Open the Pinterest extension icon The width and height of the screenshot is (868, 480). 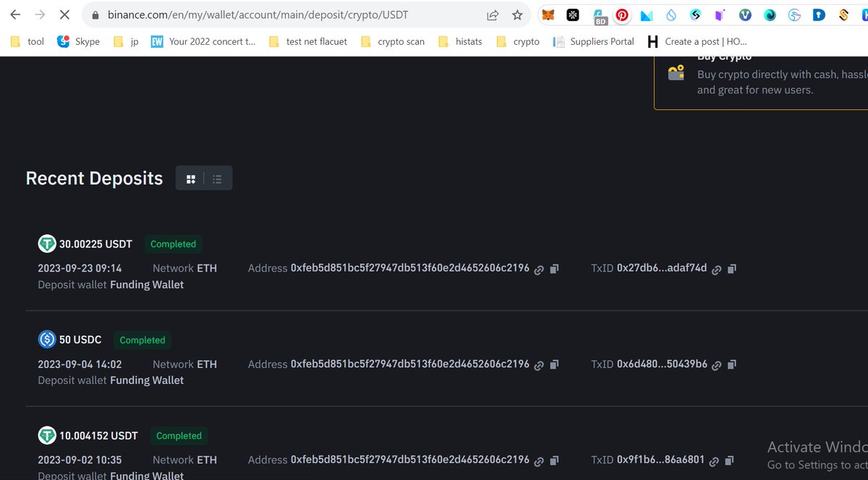(622, 14)
